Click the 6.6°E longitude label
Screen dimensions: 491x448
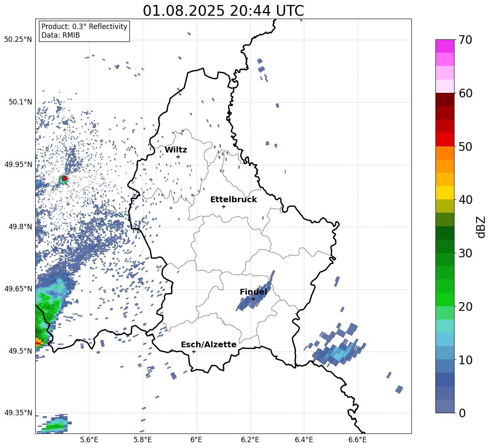pos(357,440)
